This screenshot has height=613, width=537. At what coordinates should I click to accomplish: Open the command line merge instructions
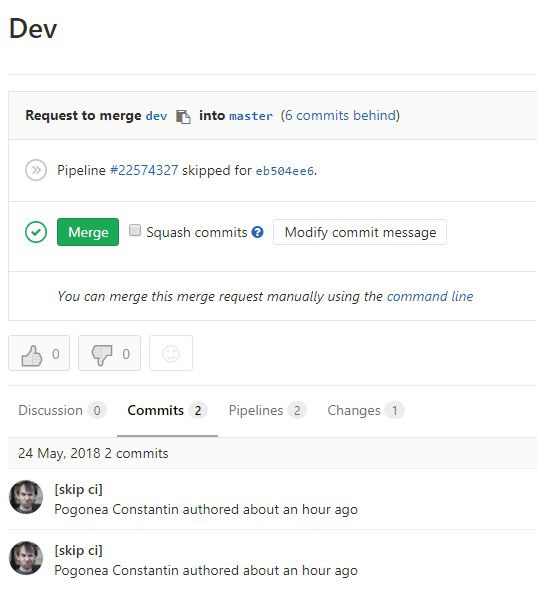(x=430, y=296)
